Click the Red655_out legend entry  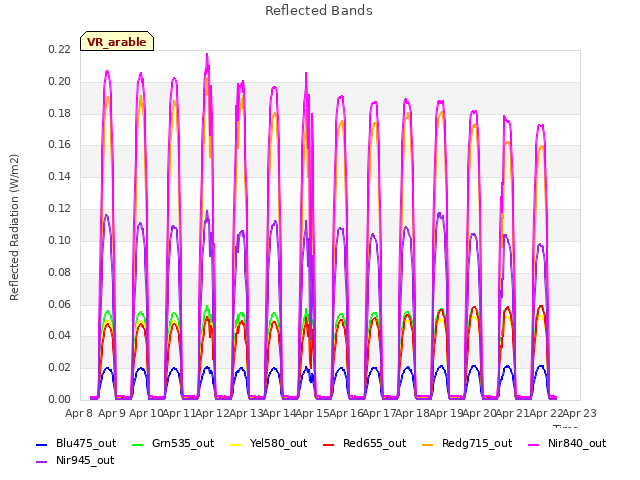click(364, 443)
